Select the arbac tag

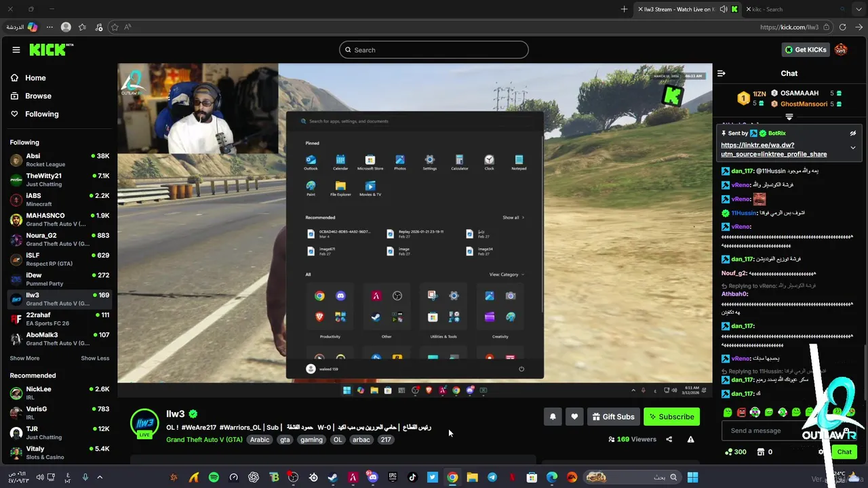pyautogui.click(x=361, y=440)
